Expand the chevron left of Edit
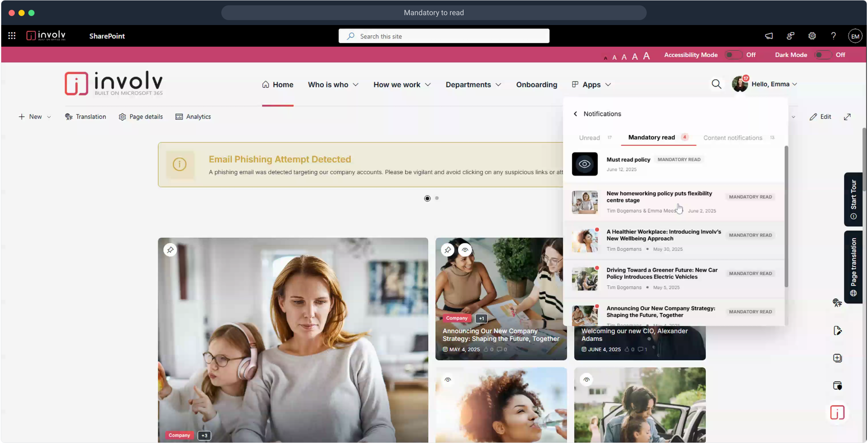The height and width of the screenshot is (443, 868). click(x=793, y=117)
